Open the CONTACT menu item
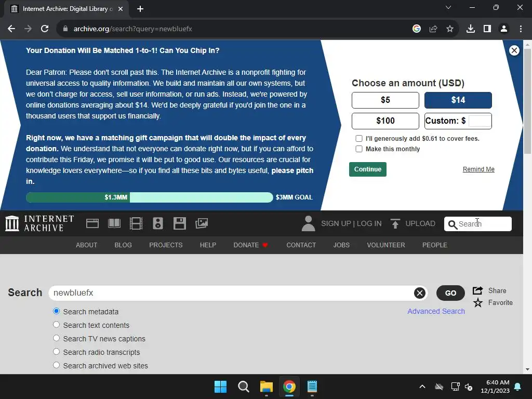The image size is (532, 399). (x=301, y=245)
